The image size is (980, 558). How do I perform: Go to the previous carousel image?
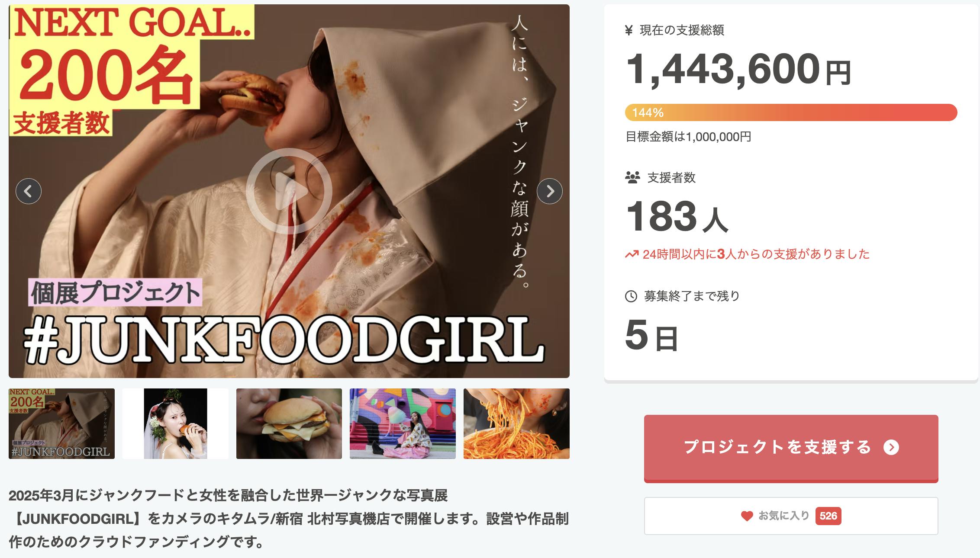(29, 191)
